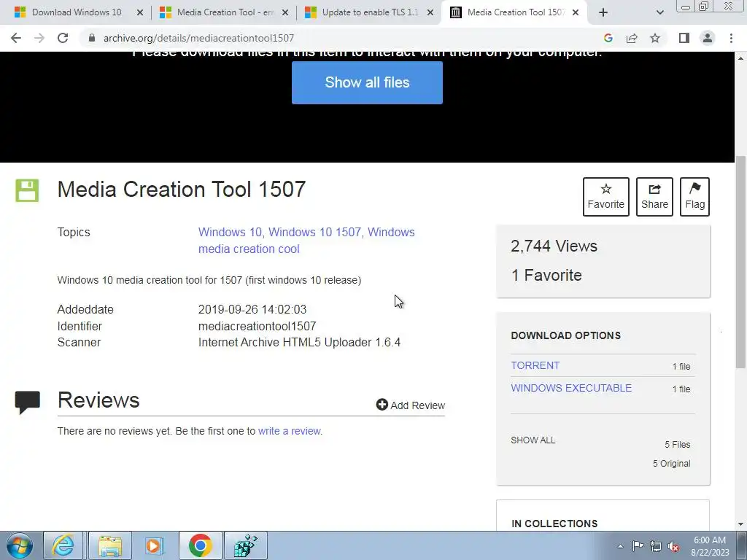Image resolution: width=747 pixels, height=560 pixels.
Task: Click the scrollbar down arrow
Action: point(741,524)
